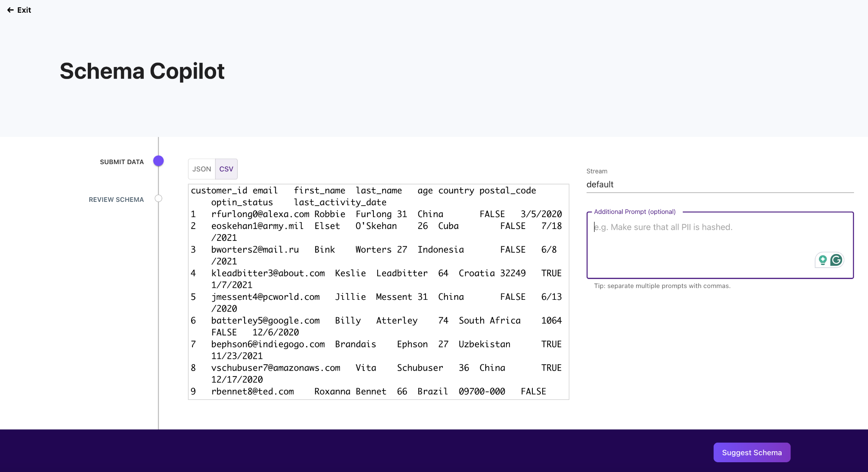Click the Stream field label

coord(597,171)
